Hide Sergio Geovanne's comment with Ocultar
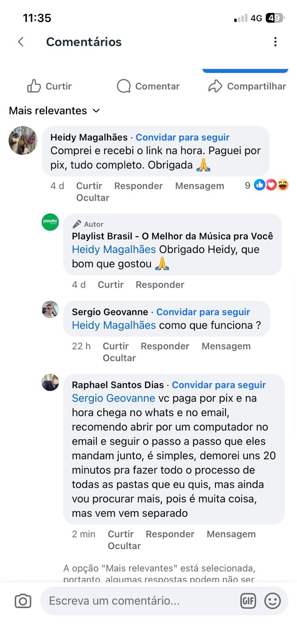This screenshot has height=644, width=297. (x=119, y=358)
